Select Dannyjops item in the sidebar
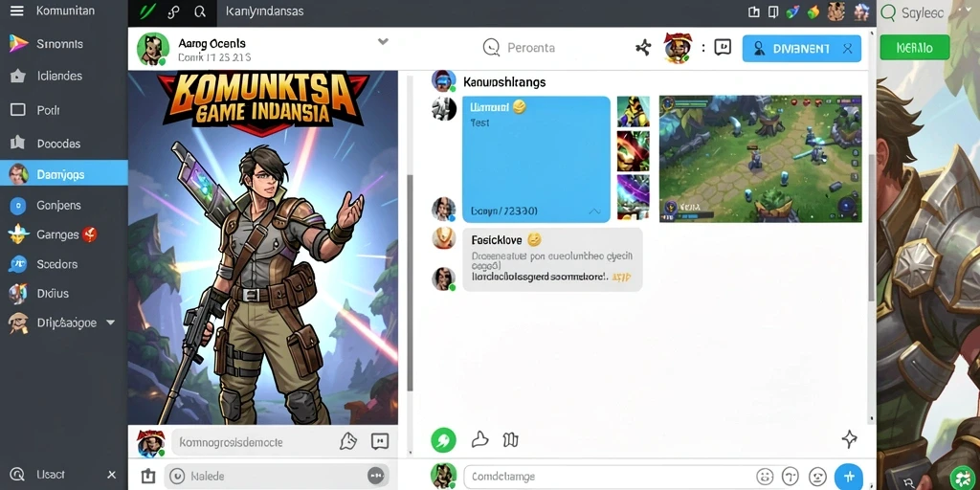This screenshot has height=490, width=980. pyautogui.click(x=64, y=174)
